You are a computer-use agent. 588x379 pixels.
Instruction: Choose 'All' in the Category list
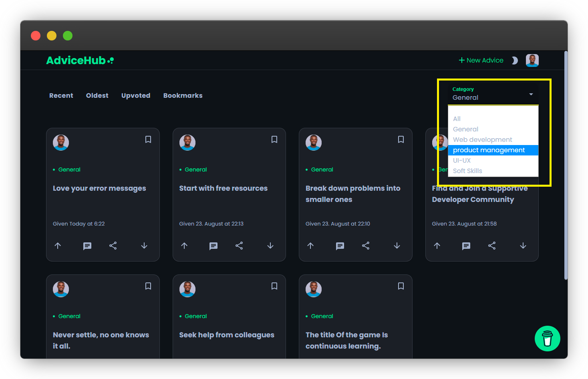[493, 119]
